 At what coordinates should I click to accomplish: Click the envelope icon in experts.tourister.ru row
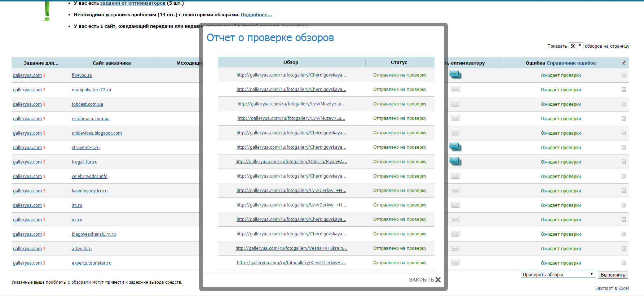click(455, 262)
